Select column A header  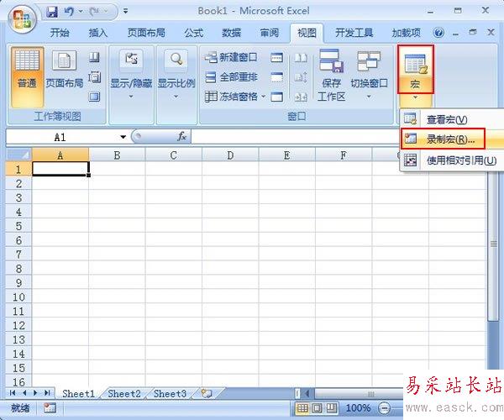(60, 155)
